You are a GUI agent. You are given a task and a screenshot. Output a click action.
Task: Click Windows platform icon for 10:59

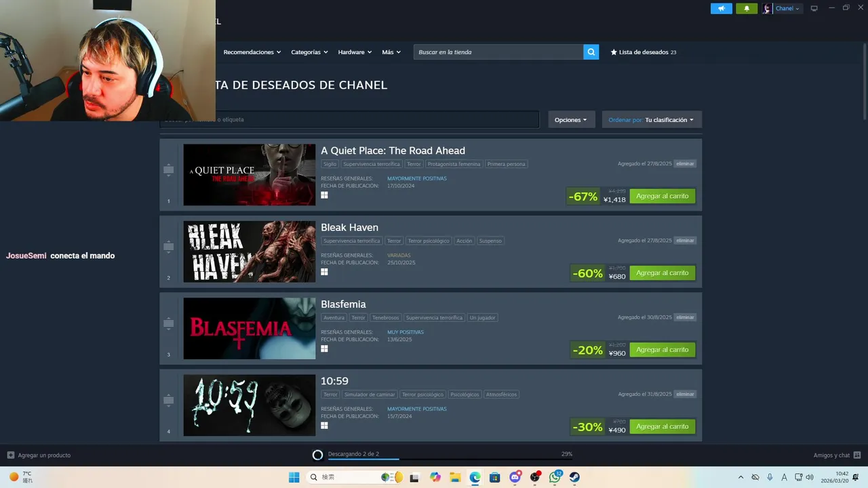coord(324,426)
